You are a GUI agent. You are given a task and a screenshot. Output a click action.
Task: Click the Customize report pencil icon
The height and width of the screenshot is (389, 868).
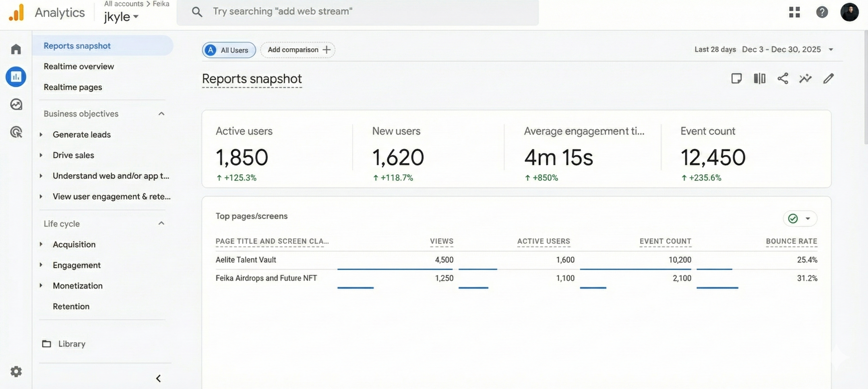[828, 79]
